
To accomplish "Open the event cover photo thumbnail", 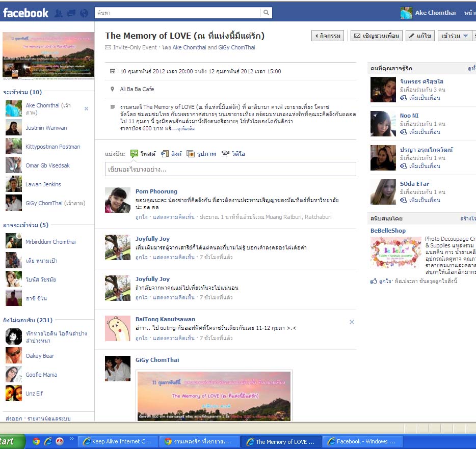I will 48,55.
